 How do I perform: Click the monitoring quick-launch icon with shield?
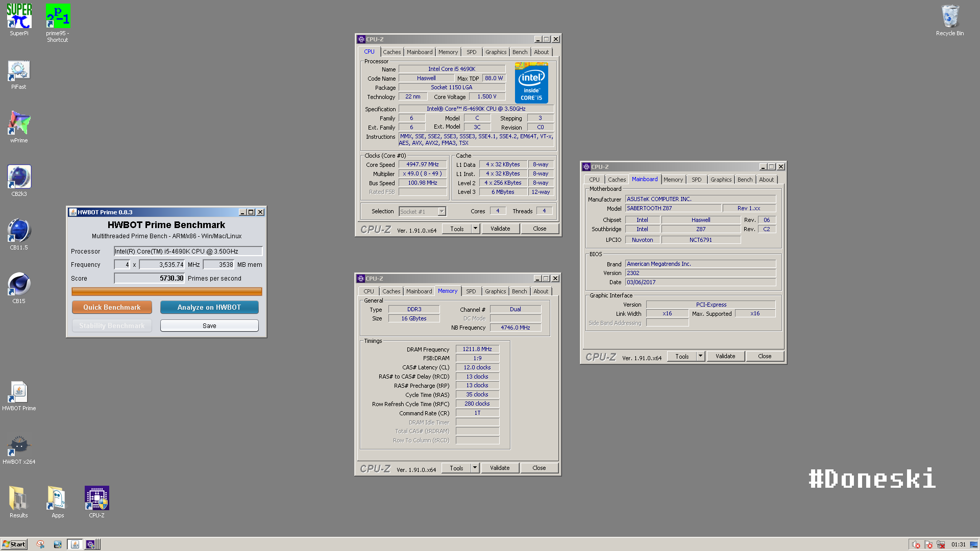(x=58, y=544)
